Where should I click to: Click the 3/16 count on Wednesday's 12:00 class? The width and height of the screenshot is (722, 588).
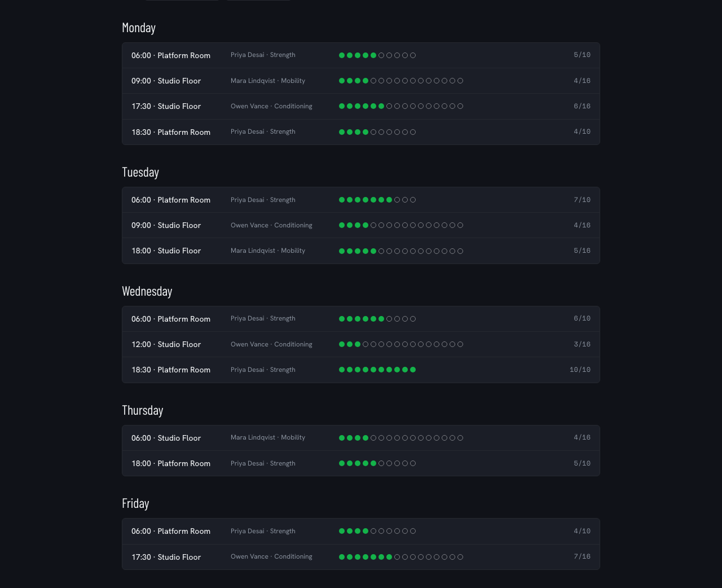(582, 344)
